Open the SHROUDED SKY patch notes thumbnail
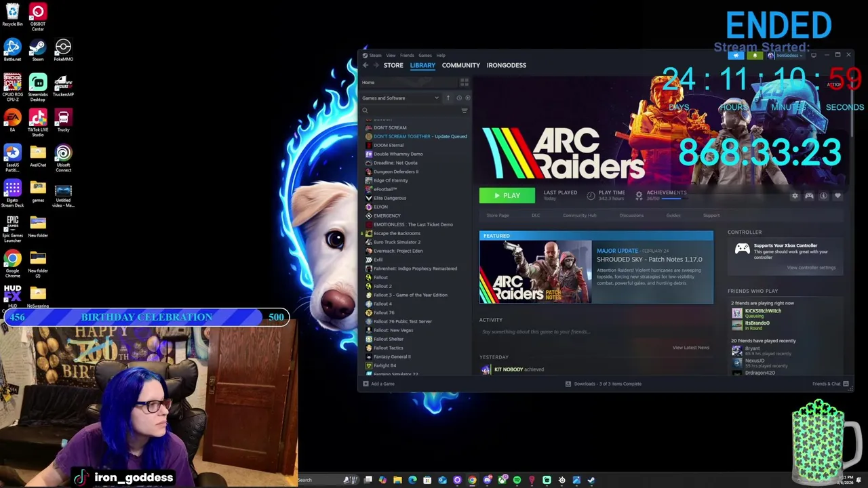The image size is (868, 488). 535,272
